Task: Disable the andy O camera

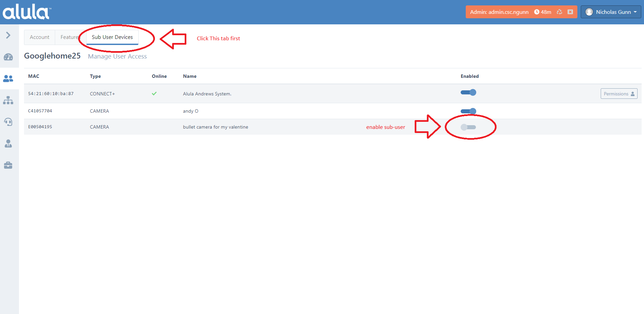Action: (x=468, y=111)
